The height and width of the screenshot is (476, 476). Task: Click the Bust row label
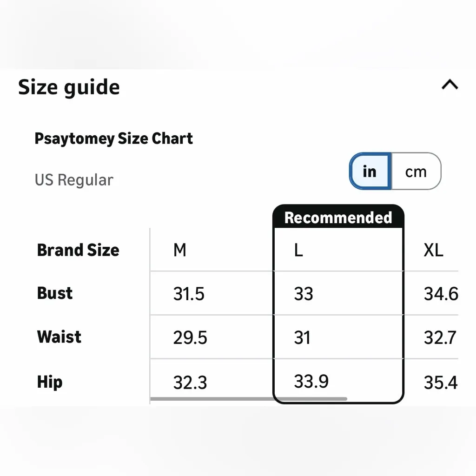pyautogui.click(x=55, y=293)
